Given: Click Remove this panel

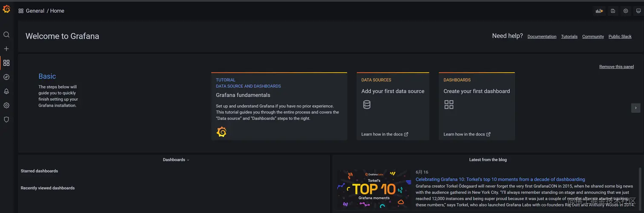Looking at the screenshot, I should point(616,67).
